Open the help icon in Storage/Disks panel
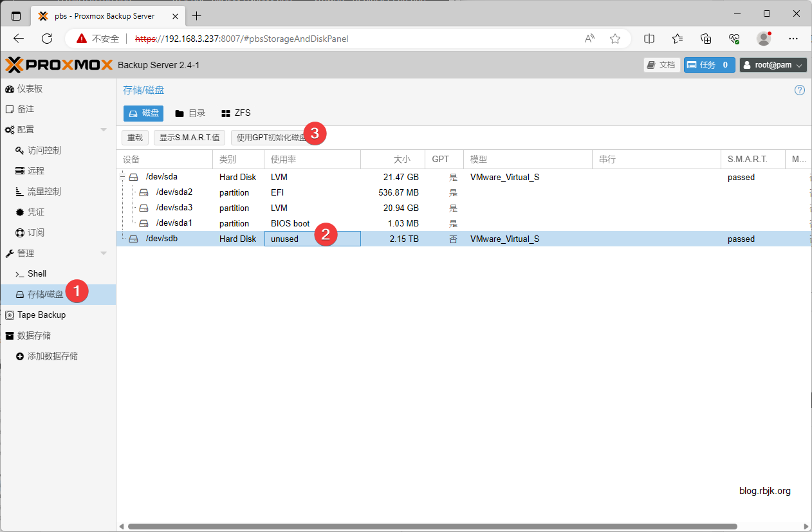This screenshot has width=812, height=532. [800, 90]
